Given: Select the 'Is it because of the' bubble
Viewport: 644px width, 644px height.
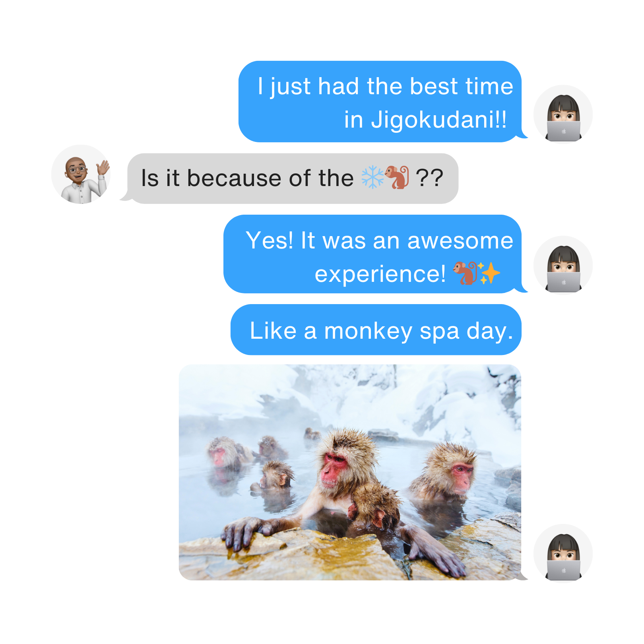Looking at the screenshot, I should pos(293,178).
